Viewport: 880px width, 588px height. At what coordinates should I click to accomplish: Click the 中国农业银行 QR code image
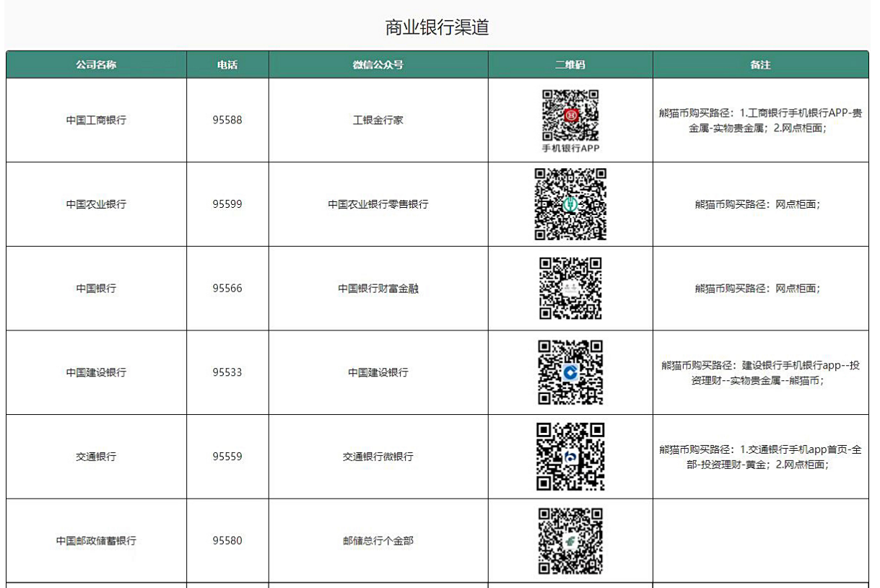pos(570,204)
